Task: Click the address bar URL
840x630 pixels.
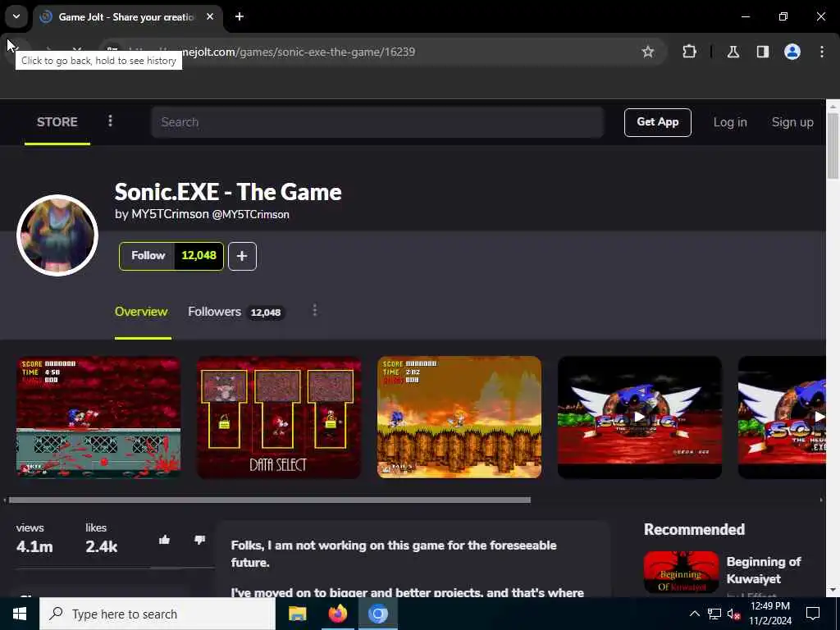Action: tap(299, 52)
